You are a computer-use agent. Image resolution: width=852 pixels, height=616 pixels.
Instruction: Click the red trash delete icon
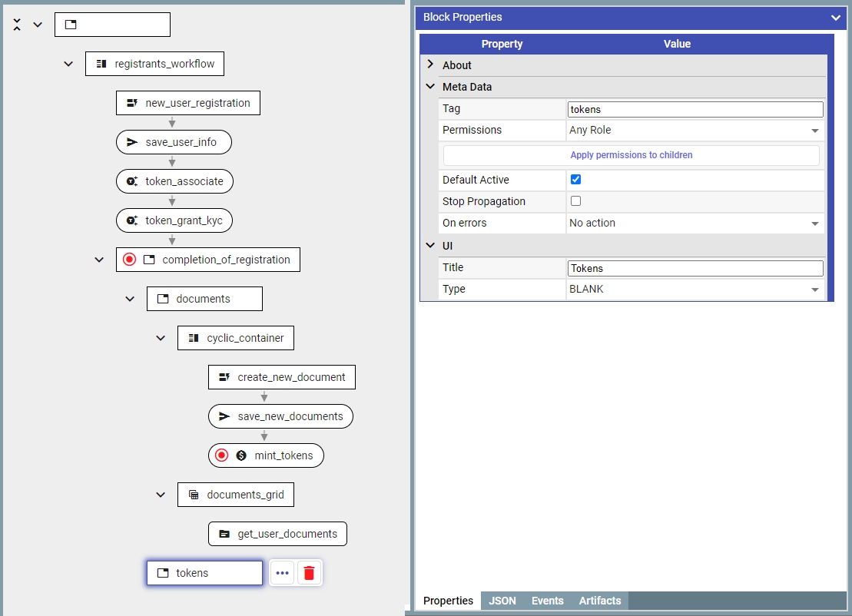tap(309, 573)
